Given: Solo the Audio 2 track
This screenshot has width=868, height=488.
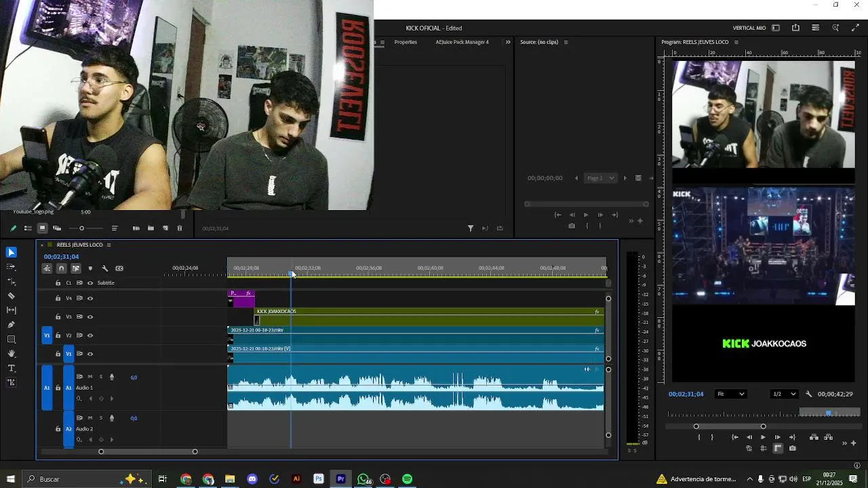Looking at the screenshot, I should pyautogui.click(x=101, y=418).
